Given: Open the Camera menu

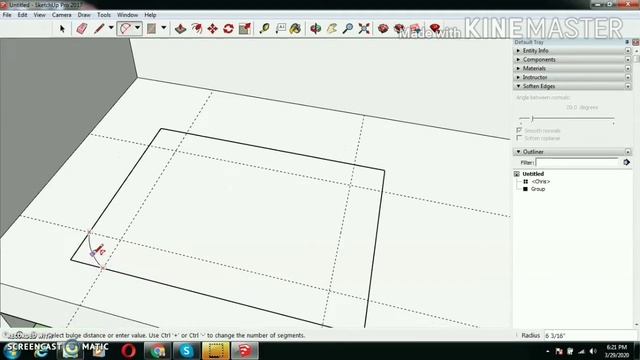Looking at the screenshot, I should pos(62,15).
